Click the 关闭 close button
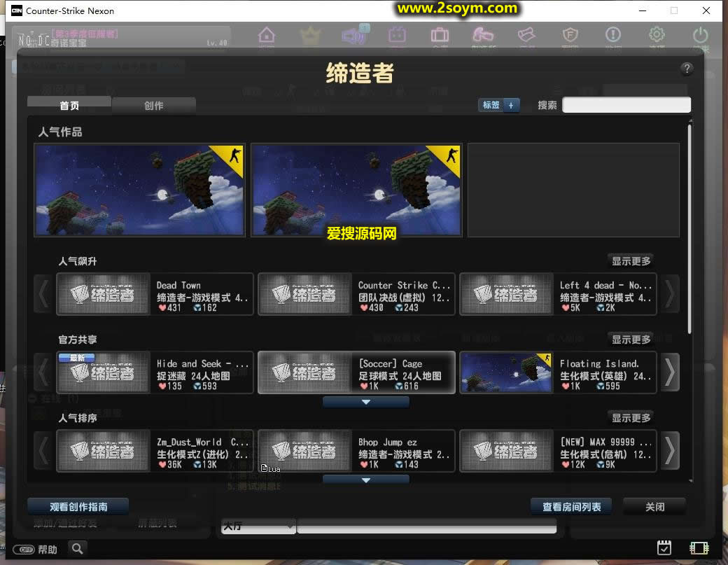 click(654, 506)
